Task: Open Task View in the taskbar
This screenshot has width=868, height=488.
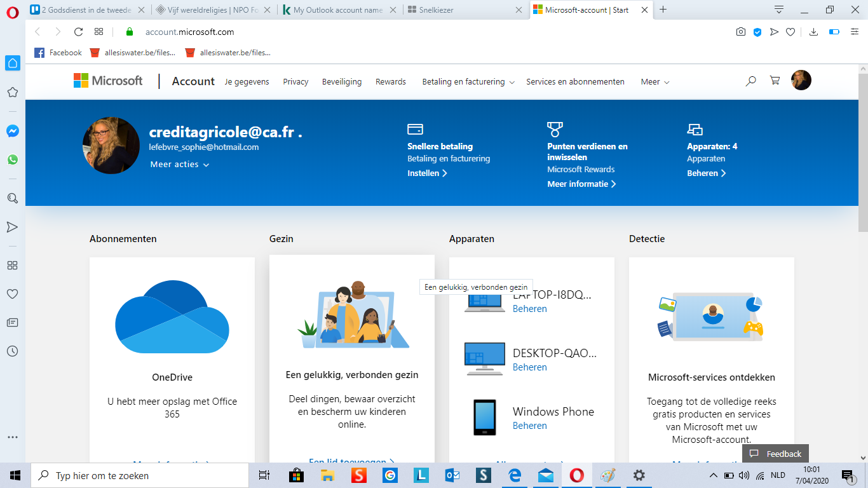Action: pyautogui.click(x=264, y=475)
